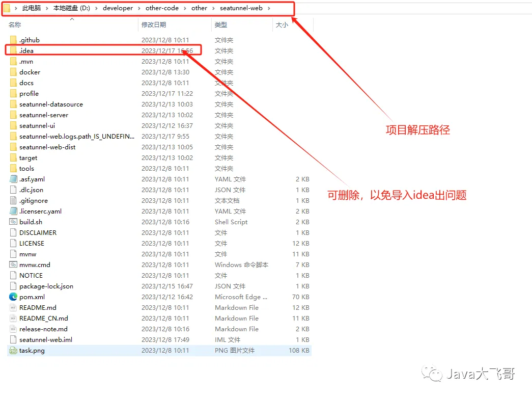Click the mvnw.cmd script file icon
The height and width of the screenshot is (397, 532).
tap(13, 264)
